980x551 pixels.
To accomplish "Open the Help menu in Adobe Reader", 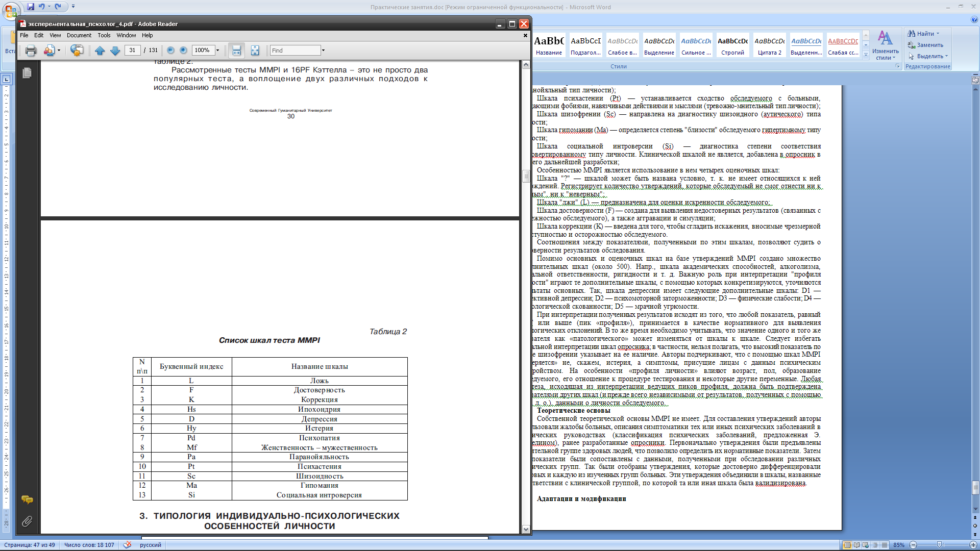I will tap(147, 35).
